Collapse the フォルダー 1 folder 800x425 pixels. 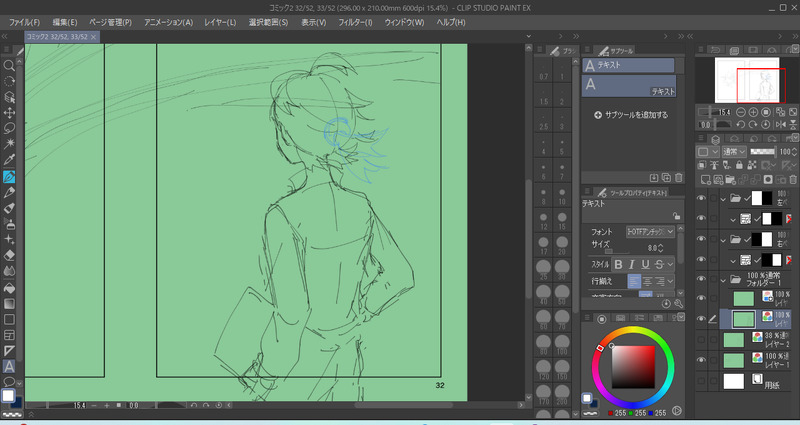pos(723,280)
